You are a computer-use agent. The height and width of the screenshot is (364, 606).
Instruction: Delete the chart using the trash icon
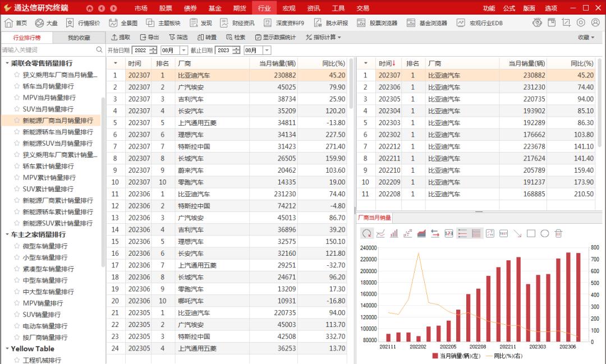click(558, 233)
